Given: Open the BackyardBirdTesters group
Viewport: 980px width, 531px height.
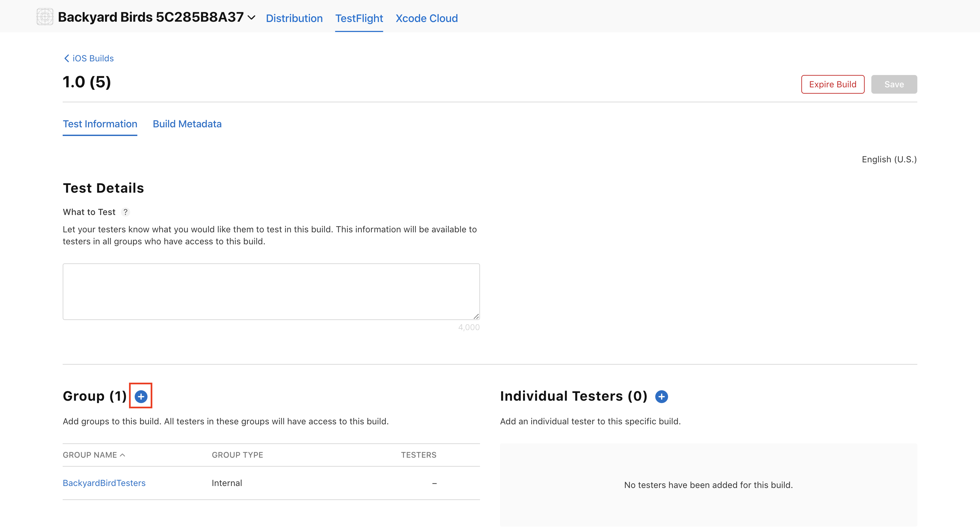Looking at the screenshot, I should 104,483.
